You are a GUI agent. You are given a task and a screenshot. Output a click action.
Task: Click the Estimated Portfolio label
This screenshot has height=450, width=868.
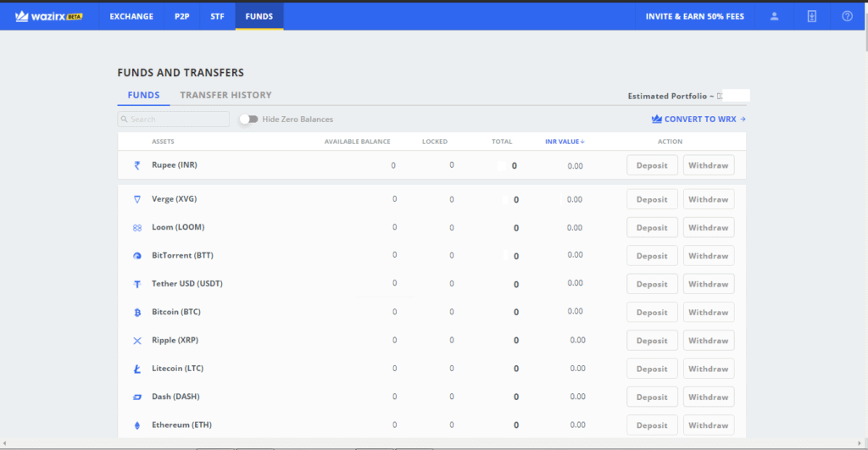pyautogui.click(x=671, y=96)
